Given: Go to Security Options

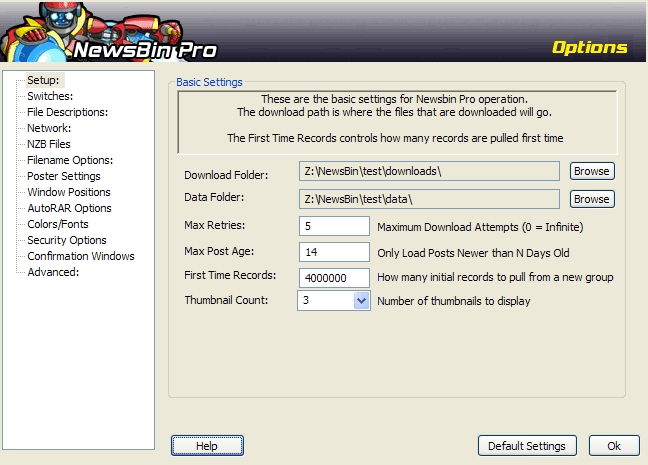Looking at the screenshot, I should [x=67, y=240].
